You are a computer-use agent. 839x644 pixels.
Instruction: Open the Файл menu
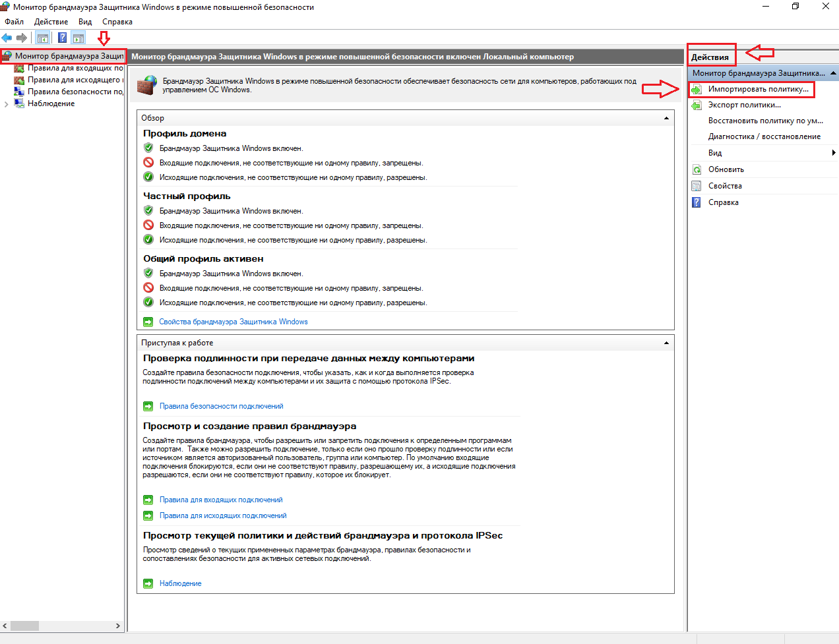pos(14,22)
